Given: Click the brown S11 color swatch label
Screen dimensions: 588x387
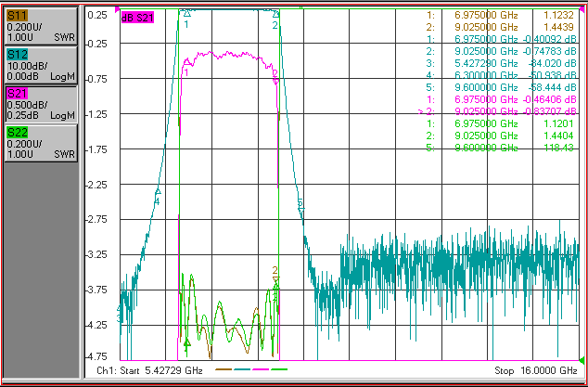Looking at the screenshot, I should coord(18,16).
